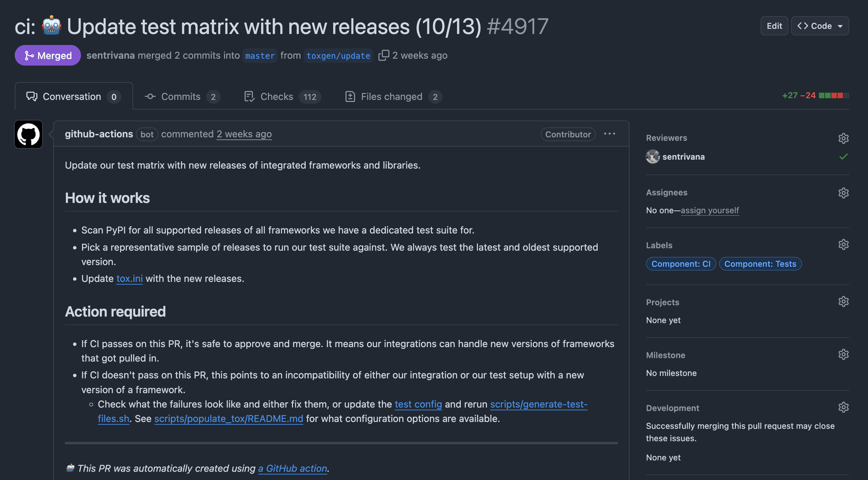Viewport: 868px width, 480px height.
Task: Copy the toxgen/update branch name
Action: [384, 55]
